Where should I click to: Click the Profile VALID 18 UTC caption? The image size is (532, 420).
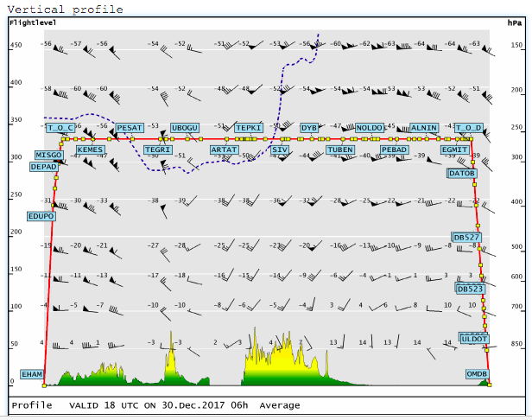point(155,405)
